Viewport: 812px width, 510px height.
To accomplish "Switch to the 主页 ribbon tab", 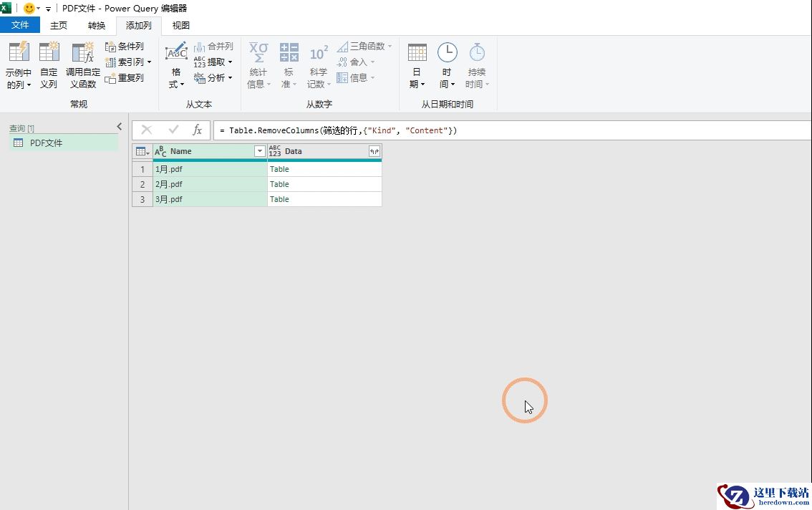I will 59,25.
